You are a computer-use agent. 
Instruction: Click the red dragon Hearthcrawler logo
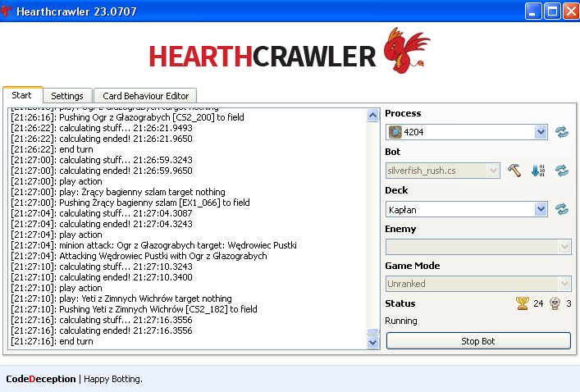pyautogui.click(x=407, y=50)
